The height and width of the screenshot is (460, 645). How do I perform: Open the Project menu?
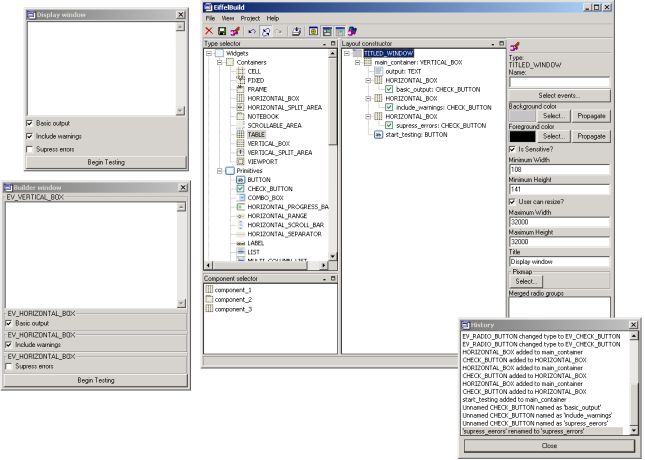[250, 19]
